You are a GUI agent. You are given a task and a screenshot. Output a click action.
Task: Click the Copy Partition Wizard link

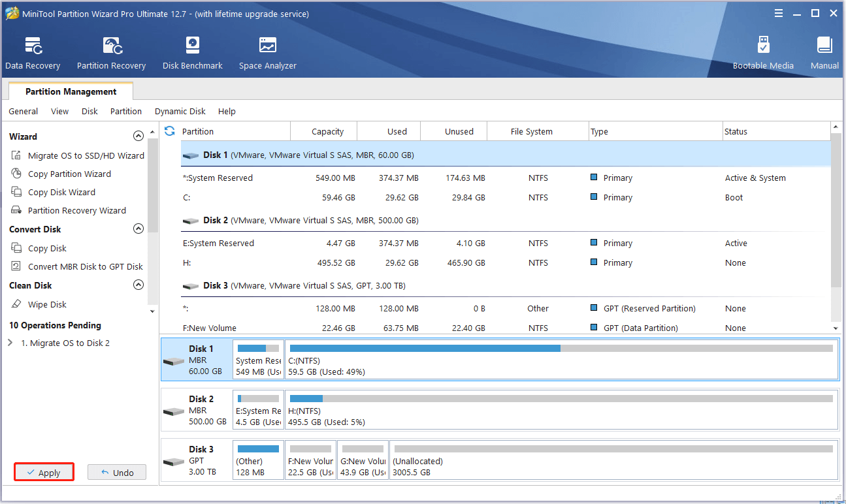(69, 174)
